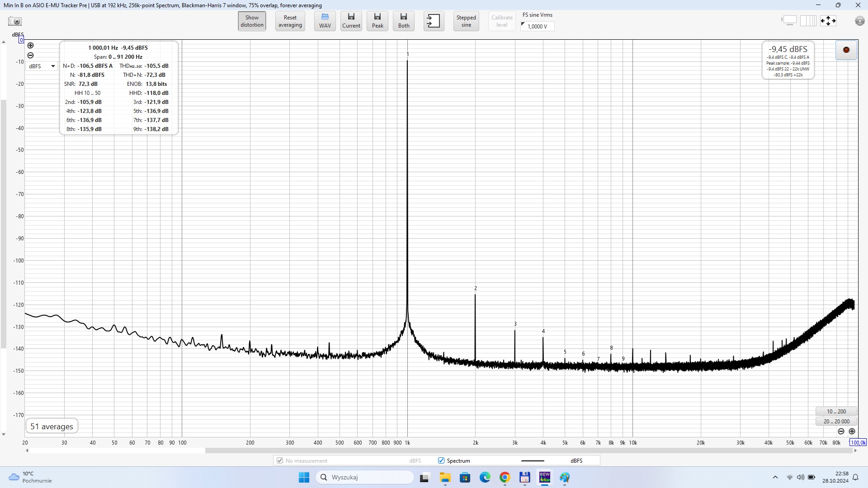The width and height of the screenshot is (868, 488).
Task: Click horizontal scrollbar right arrow
Action: point(855,450)
